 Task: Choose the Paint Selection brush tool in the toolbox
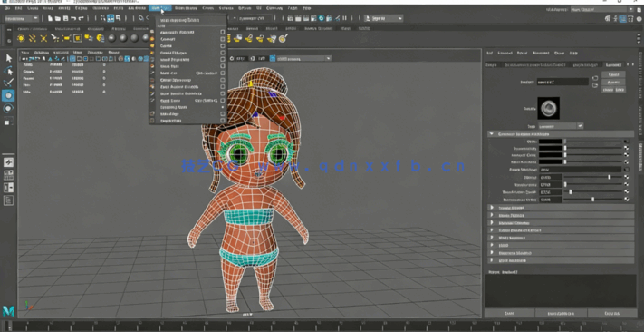pos(9,83)
